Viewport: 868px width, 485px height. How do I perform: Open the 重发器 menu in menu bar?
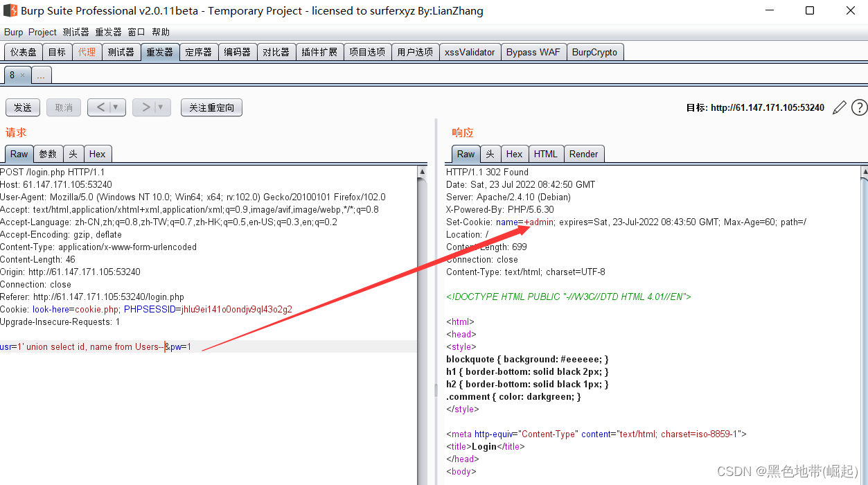click(108, 32)
